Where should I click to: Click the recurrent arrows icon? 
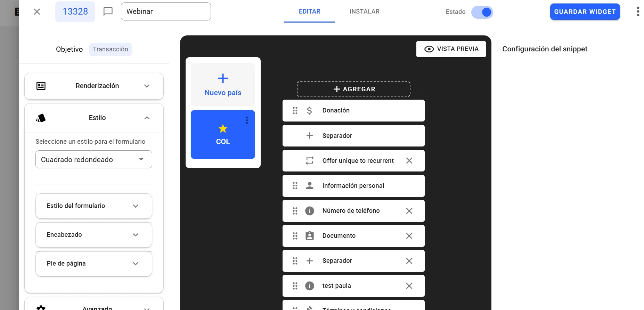click(310, 161)
